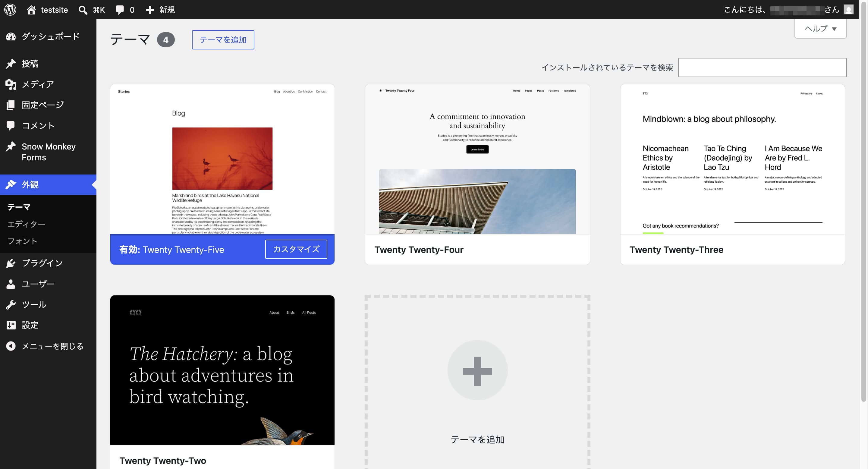The image size is (868, 469).
Task: Click the こんにちは greeting text
Action: click(745, 10)
